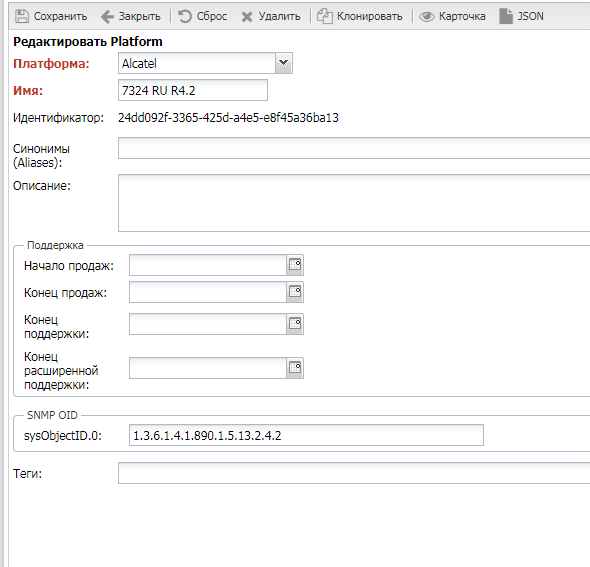Click the SNMP OID group title

52,415
